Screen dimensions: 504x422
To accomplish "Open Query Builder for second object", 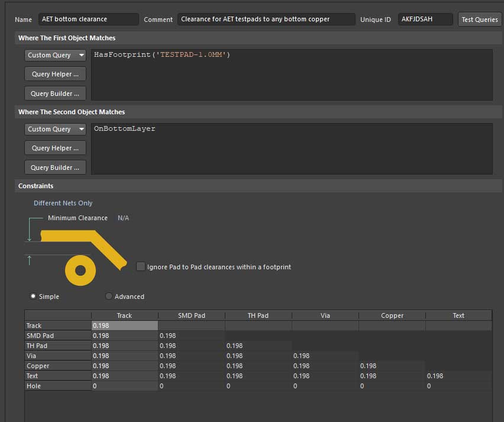I will click(x=56, y=167).
